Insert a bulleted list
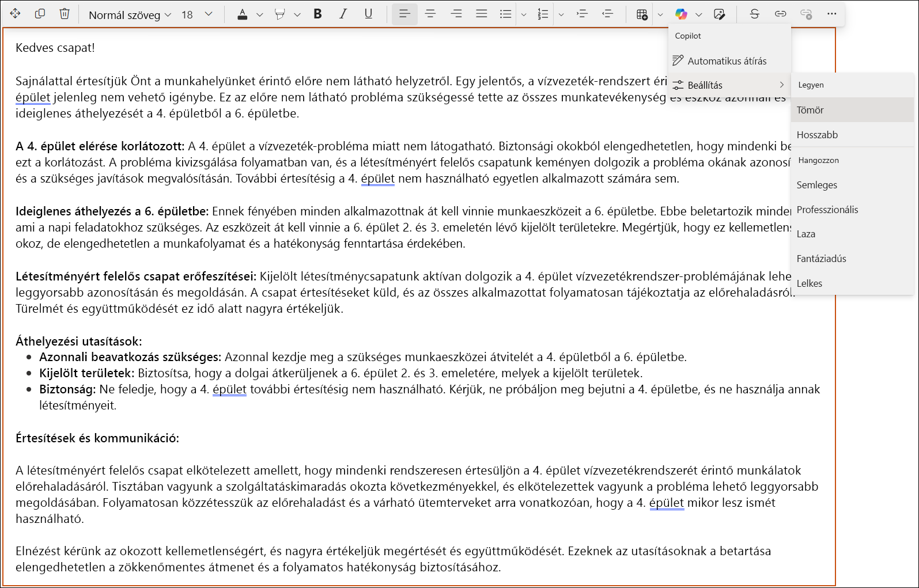 click(x=506, y=14)
